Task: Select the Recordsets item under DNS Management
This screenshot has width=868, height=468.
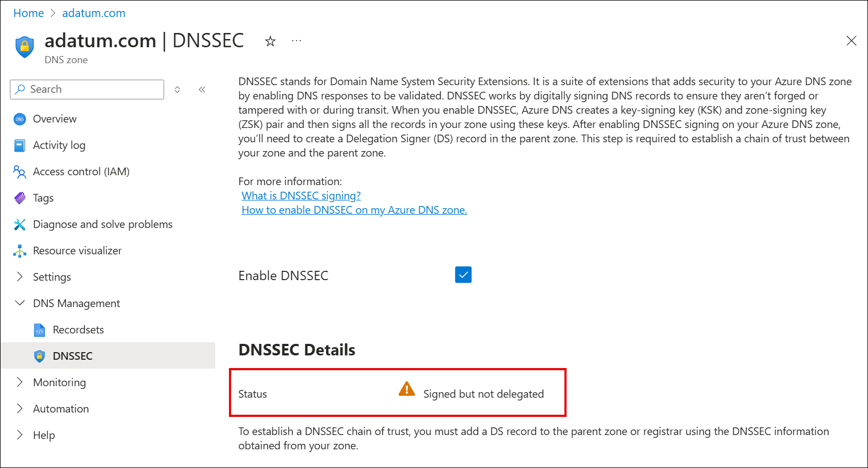Action: (x=78, y=330)
